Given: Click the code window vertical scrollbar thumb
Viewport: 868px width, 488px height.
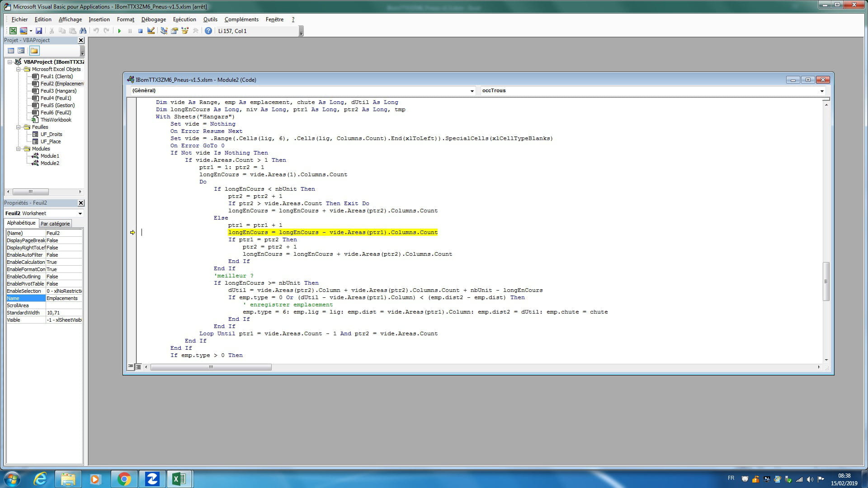Looking at the screenshot, I should [826, 281].
